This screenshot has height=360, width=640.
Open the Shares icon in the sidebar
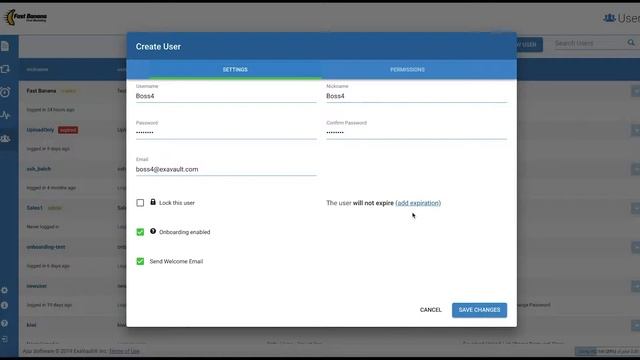(5, 69)
